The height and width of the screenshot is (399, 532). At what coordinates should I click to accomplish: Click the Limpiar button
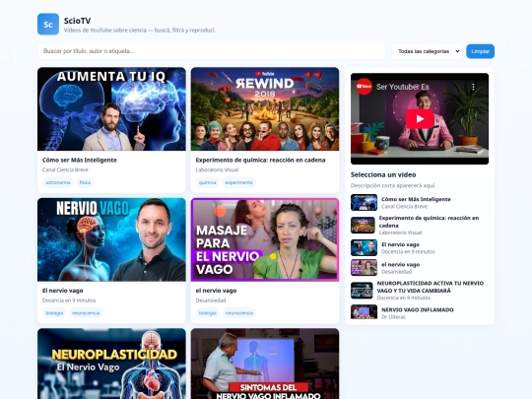click(480, 51)
